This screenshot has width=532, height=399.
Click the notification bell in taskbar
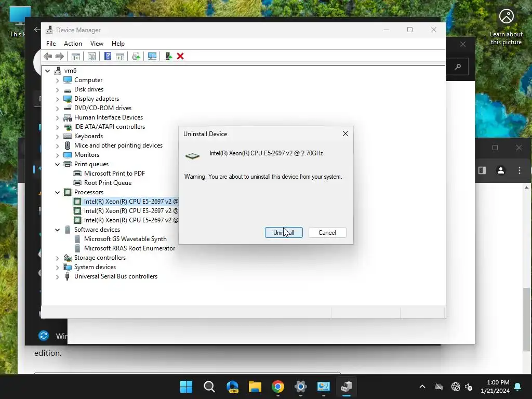pyautogui.click(x=518, y=387)
